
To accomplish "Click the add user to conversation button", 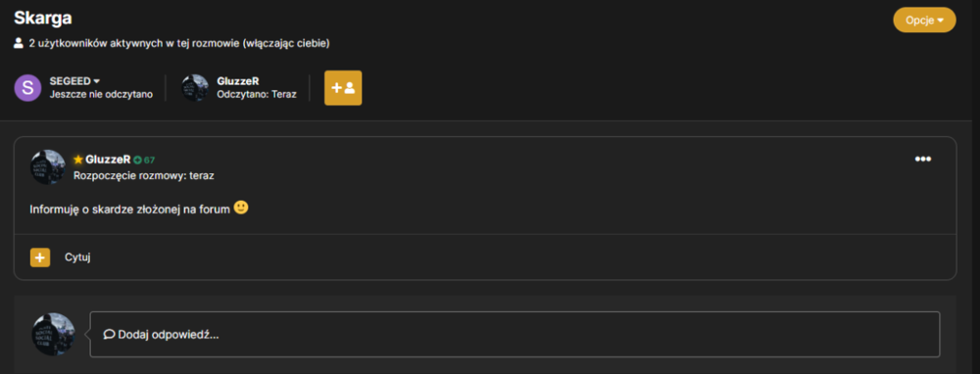I will click(343, 88).
